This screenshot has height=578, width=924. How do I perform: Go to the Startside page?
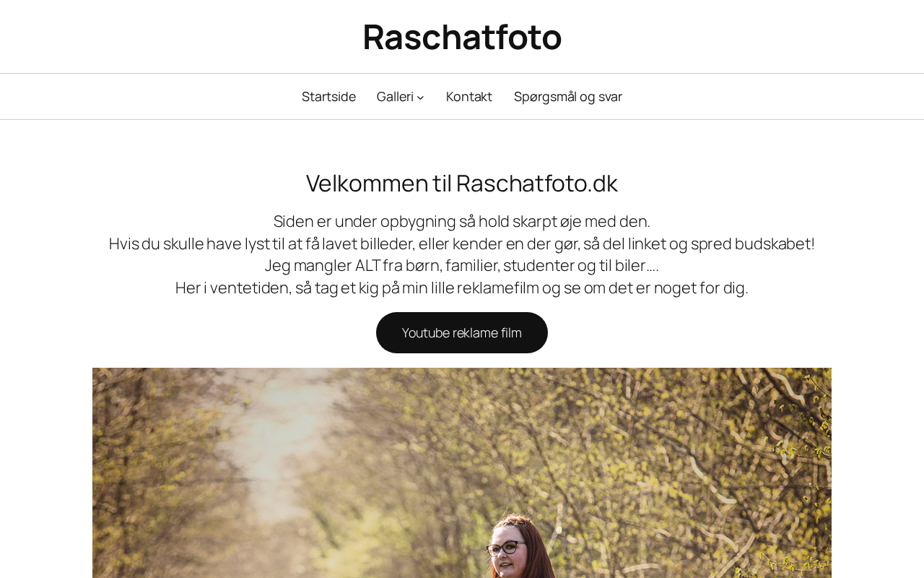328,97
